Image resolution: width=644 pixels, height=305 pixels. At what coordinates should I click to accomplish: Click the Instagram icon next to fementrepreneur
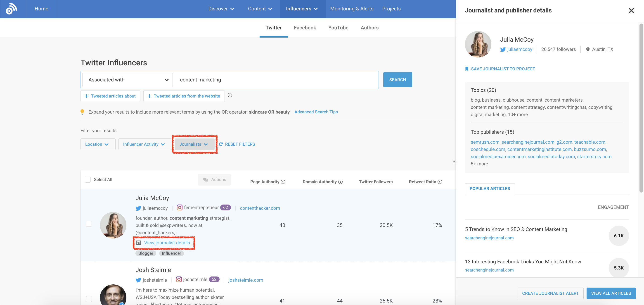[x=179, y=207]
